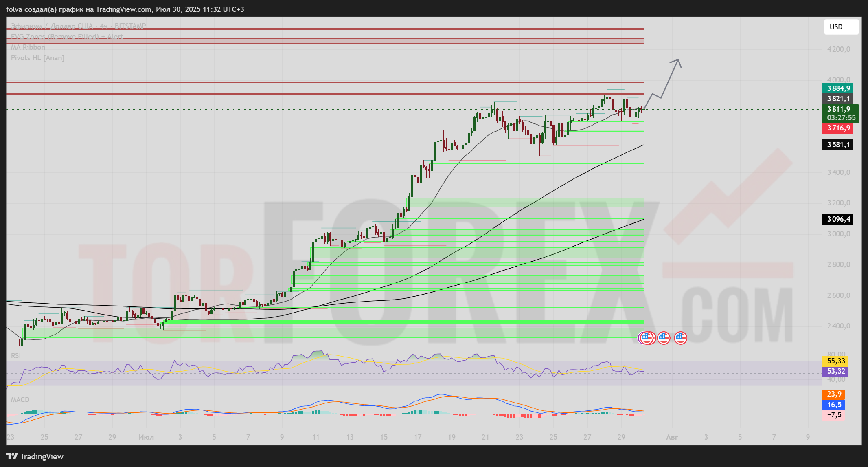
Task: Click the purple 53,32 RSI value tag
Action: (x=836, y=371)
